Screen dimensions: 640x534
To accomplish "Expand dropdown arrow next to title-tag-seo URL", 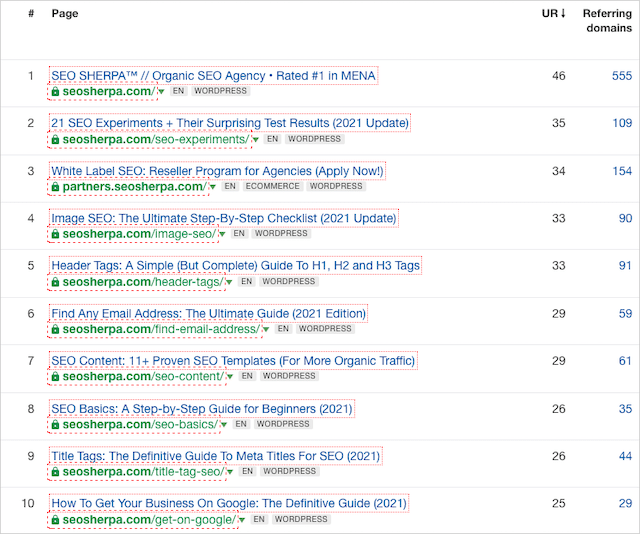I will click(230, 472).
